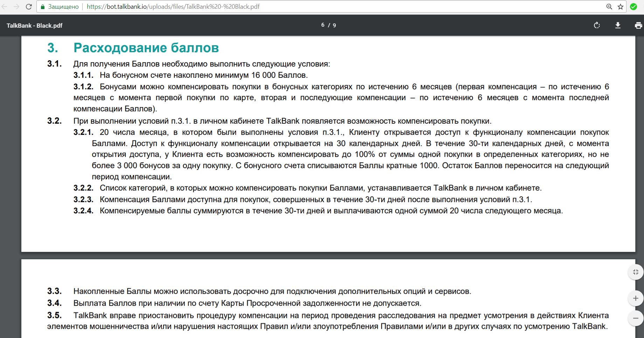Viewport: 644px width, 338px height.
Task: Click the green checkmark extension icon
Action: click(633, 7)
